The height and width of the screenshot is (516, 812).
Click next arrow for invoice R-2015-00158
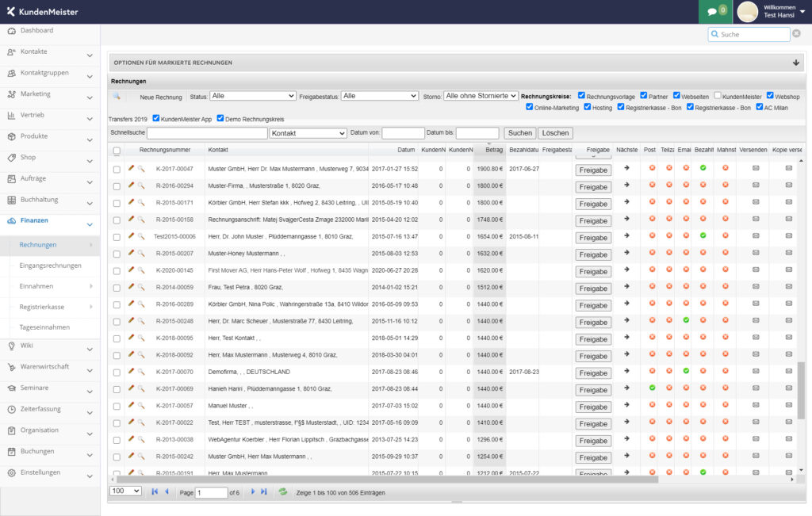tap(626, 219)
